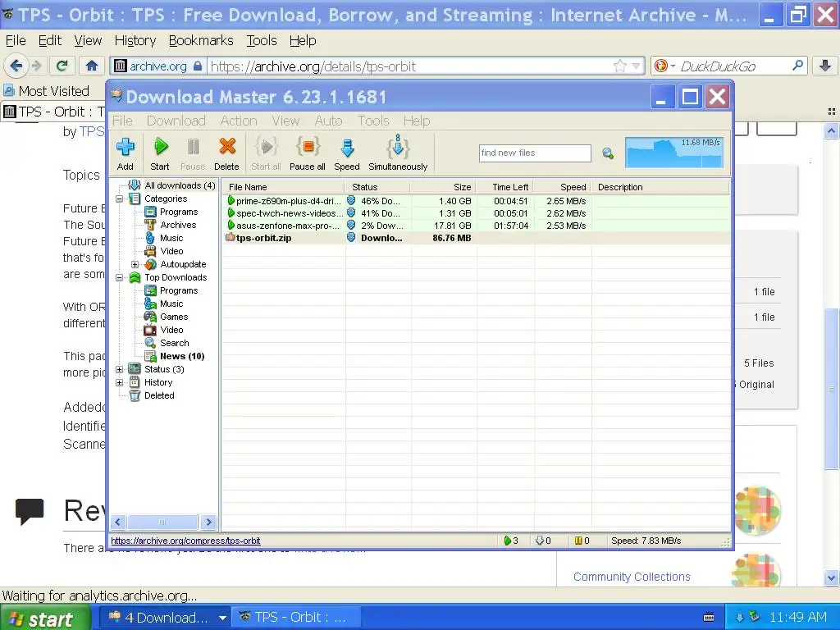The image size is (840, 630).
Task: Bookmark page with the star icon
Action: pyautogui.click(x=620, y=66)
